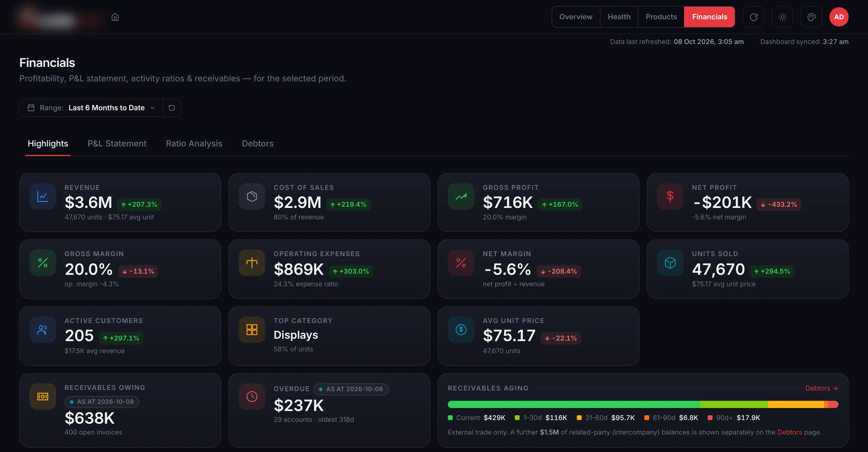
Task: Click the calendar icon in Range selector
Action: [31, 108]
